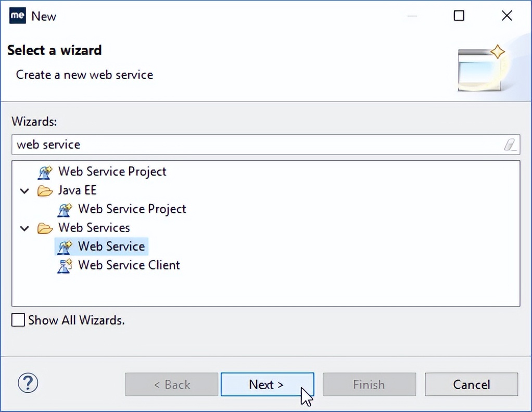Image resolution: width=532 pixels, height=412 pixels.
Task: Click the Web Service Client wizard icon
Action: click(x=65, y=265)
